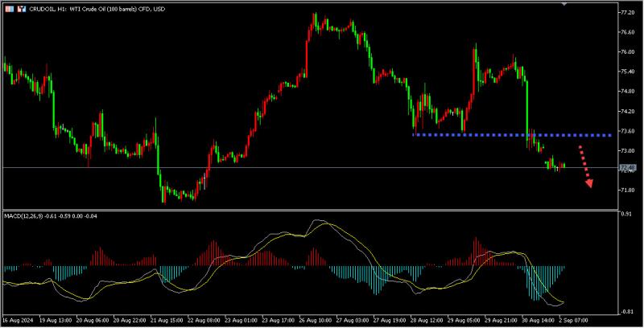Click the 71.80 price scale label

[x=628, y=191]
